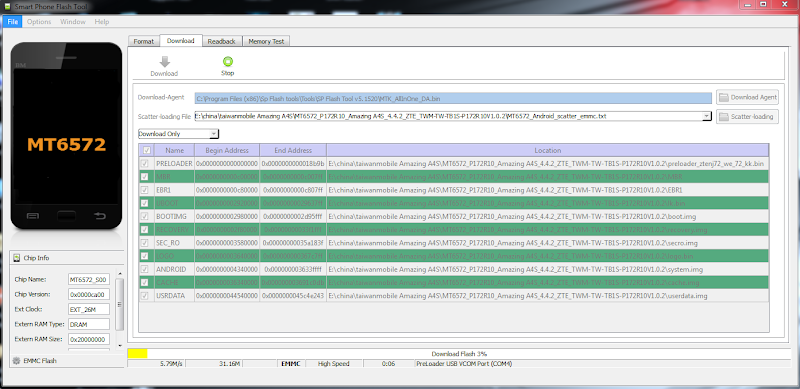Click the Extern RAM Type field
This screenshot has width=800, height=389.
point(89,324)
